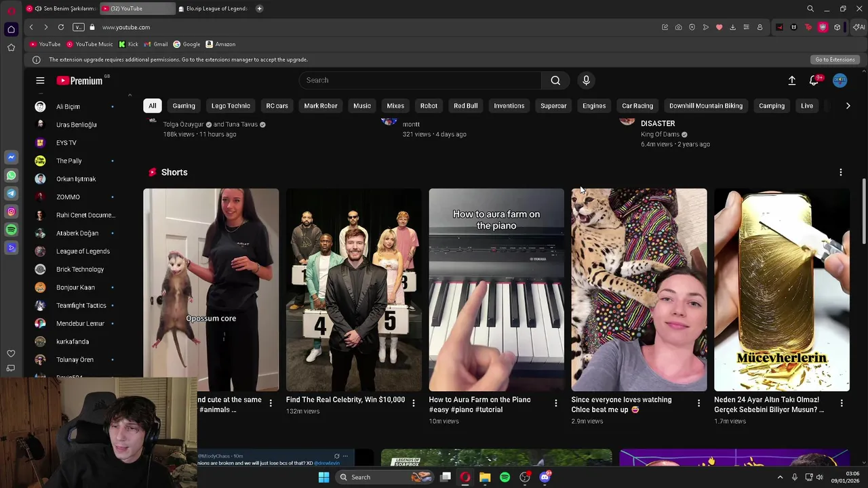868x488 pixels.
Task: Open Telegram in the Opera sidebar
Action: (11, 194)
